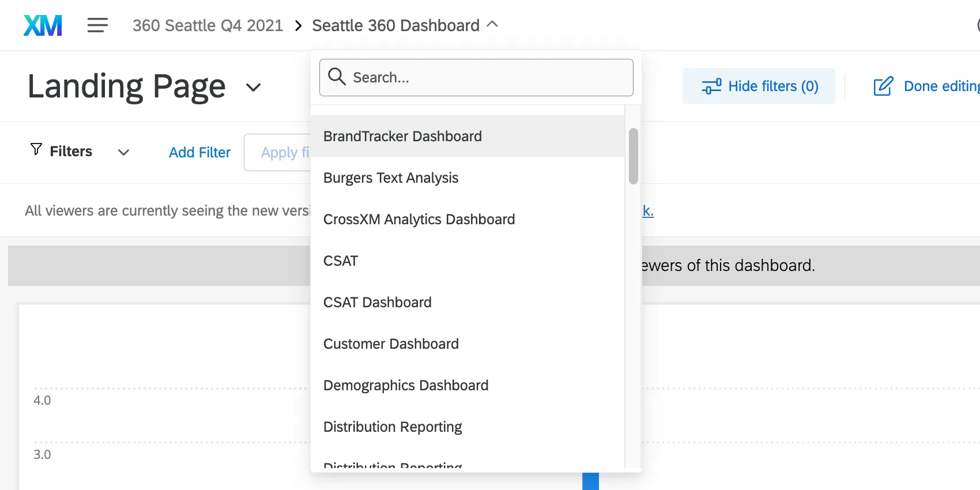Click the XM logo icon

pos(43,25)
